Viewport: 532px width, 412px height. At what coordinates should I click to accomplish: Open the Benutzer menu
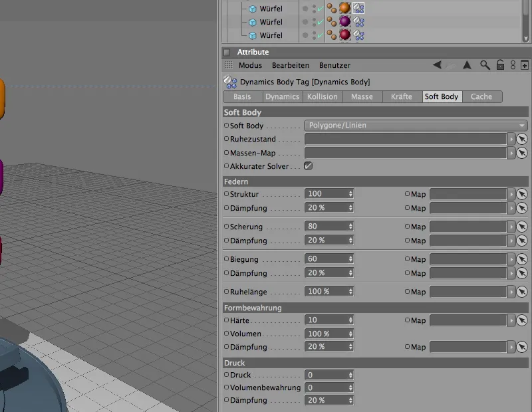pyautogui.click(x=334, y=65)
